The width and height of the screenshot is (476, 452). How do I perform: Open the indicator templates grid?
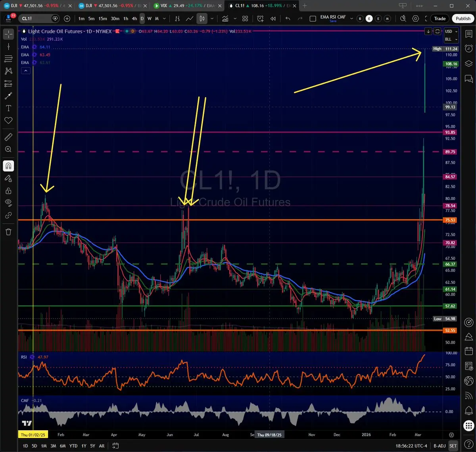(245, 19)
